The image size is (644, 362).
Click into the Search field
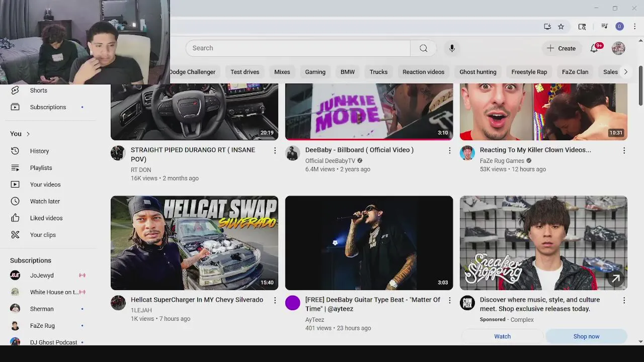[x=298, y=48]
